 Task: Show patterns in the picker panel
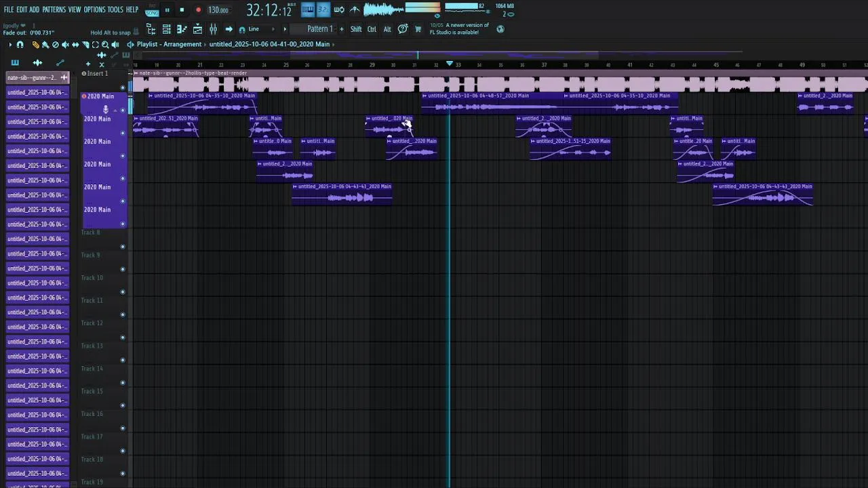[15, 62]
